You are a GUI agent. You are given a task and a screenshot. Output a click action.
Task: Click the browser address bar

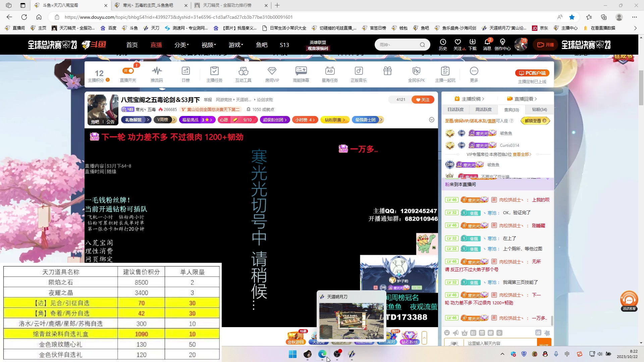click(302, 17)
